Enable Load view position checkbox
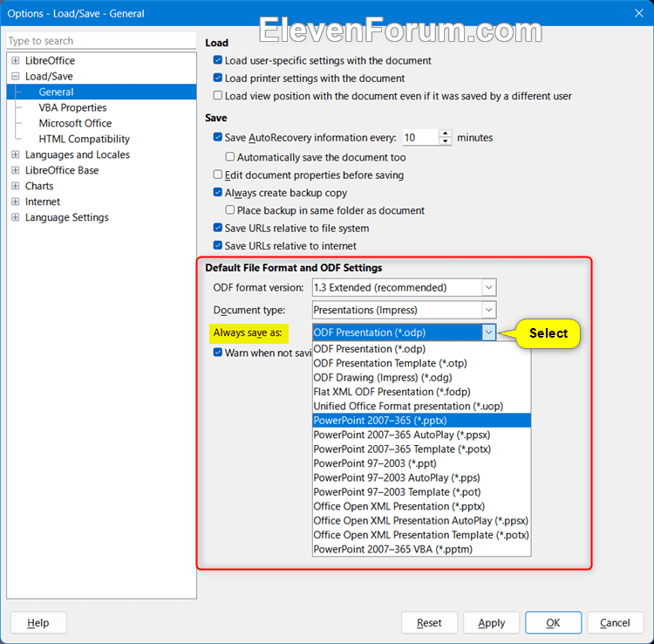Screen dimensions: 654x644 point(218,96)
